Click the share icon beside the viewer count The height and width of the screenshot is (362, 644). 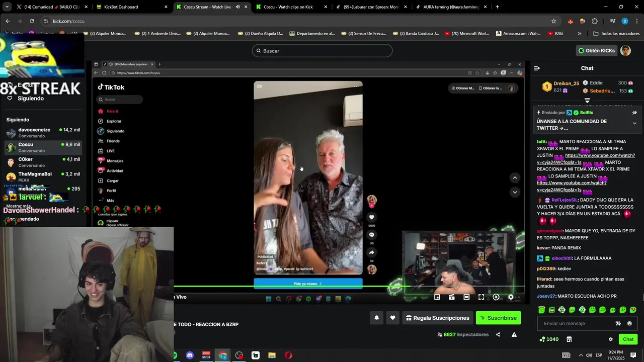tap(498, 334)
